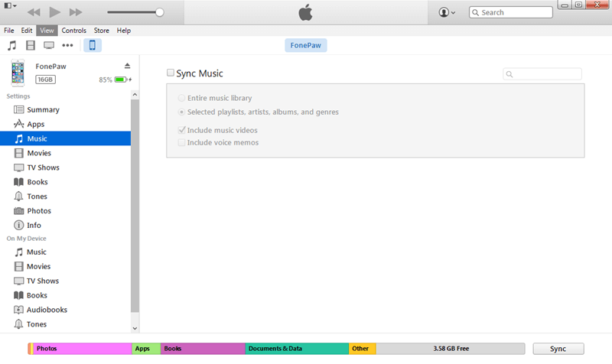Screen dimensions: 612x364
Task: Select the FonePaw device tab
Action: pos(305,45)
